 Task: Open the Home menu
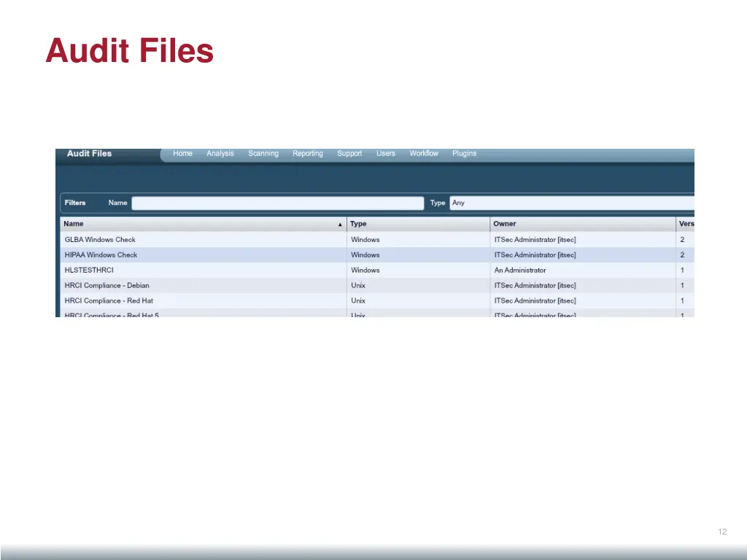pos(182,153)
